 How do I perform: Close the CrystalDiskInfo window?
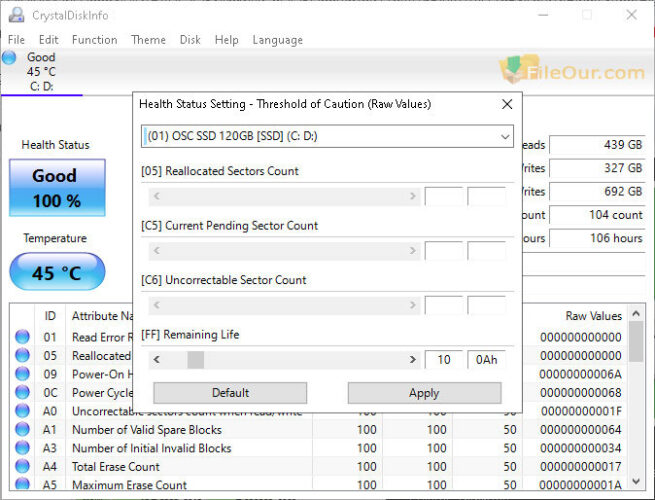631,15
